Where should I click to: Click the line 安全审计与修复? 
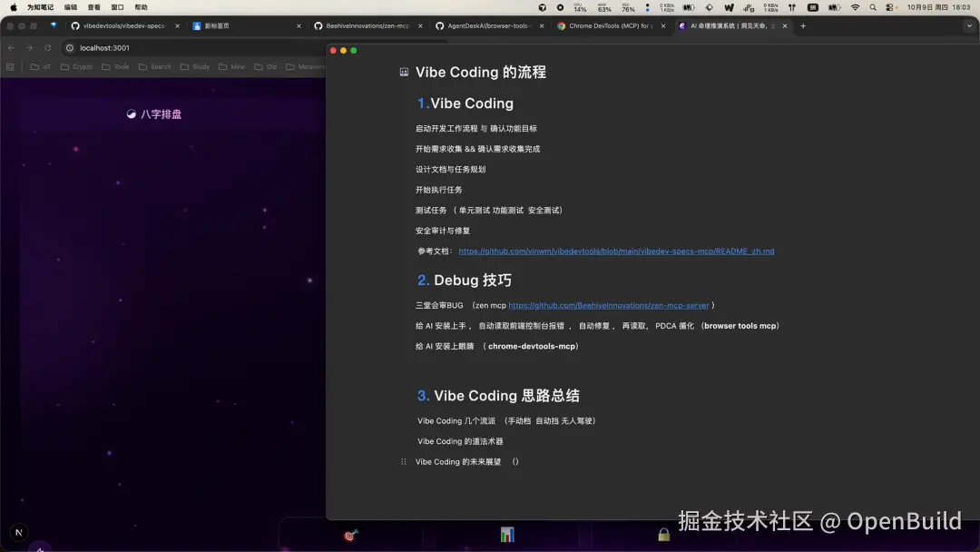[x=443, y=231]
